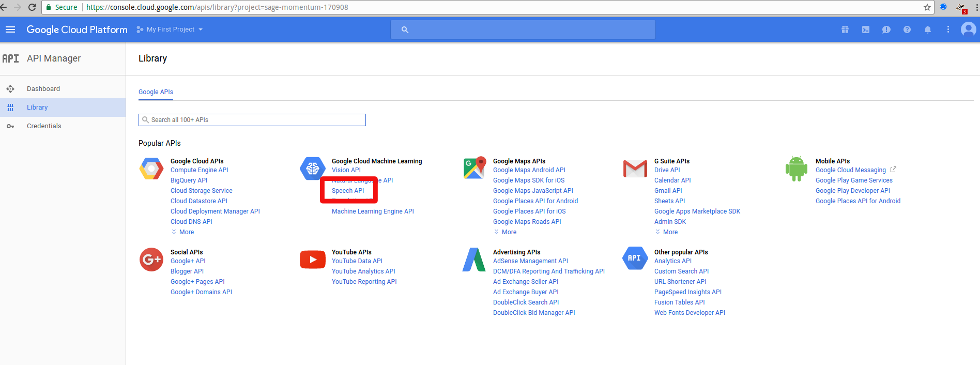Click the three-dot settings menu icon
The width and height of the screenshot is (980, 365).
click(948, 29)
